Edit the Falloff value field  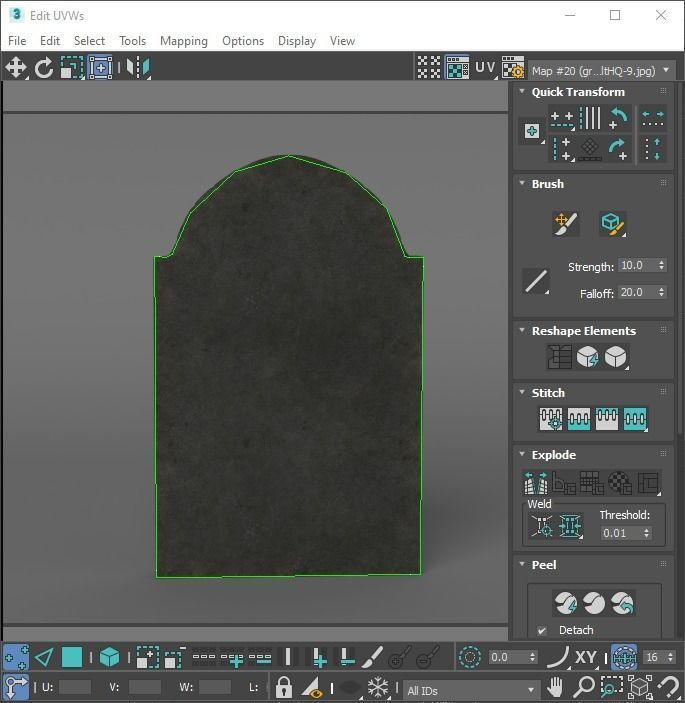click(637, 292)
